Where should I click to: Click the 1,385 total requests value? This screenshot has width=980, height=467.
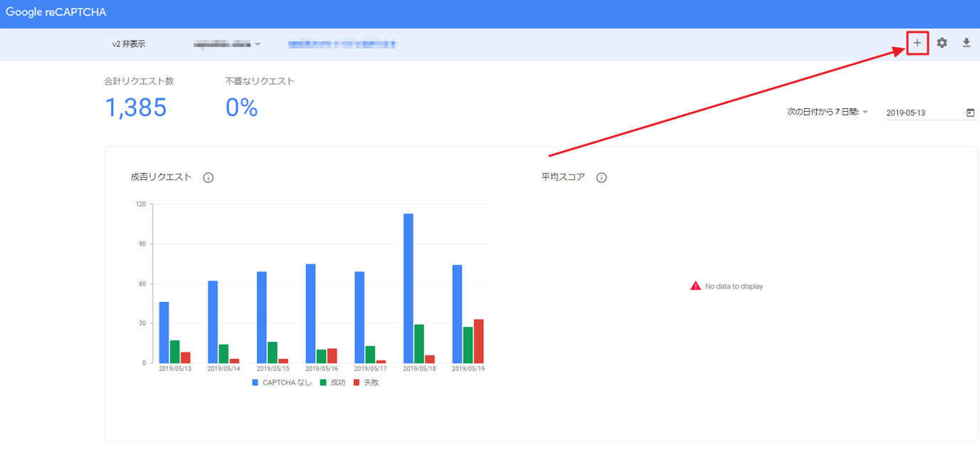pos(135,107)
